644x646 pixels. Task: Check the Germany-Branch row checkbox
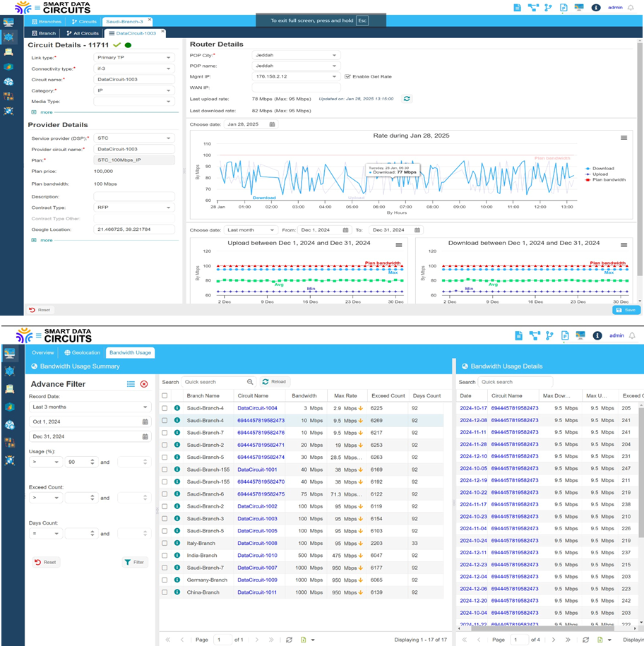(x=165, y=580)
